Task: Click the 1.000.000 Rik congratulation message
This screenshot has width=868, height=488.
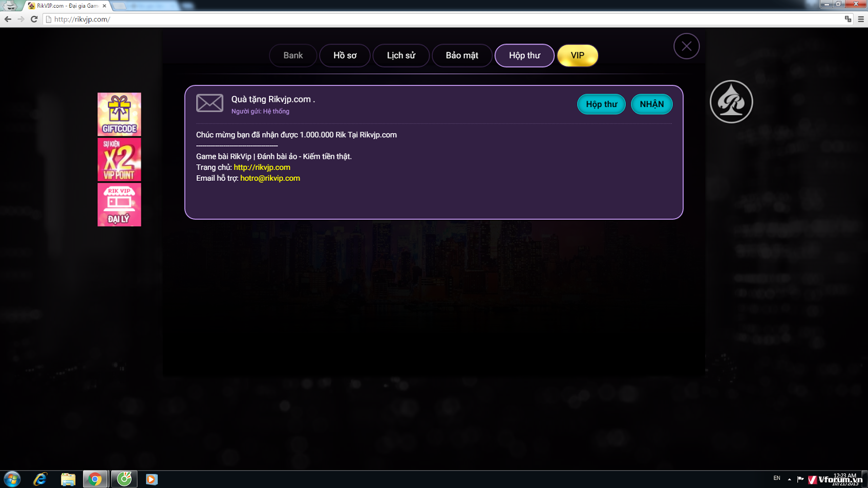Action: tap(297, 135)
